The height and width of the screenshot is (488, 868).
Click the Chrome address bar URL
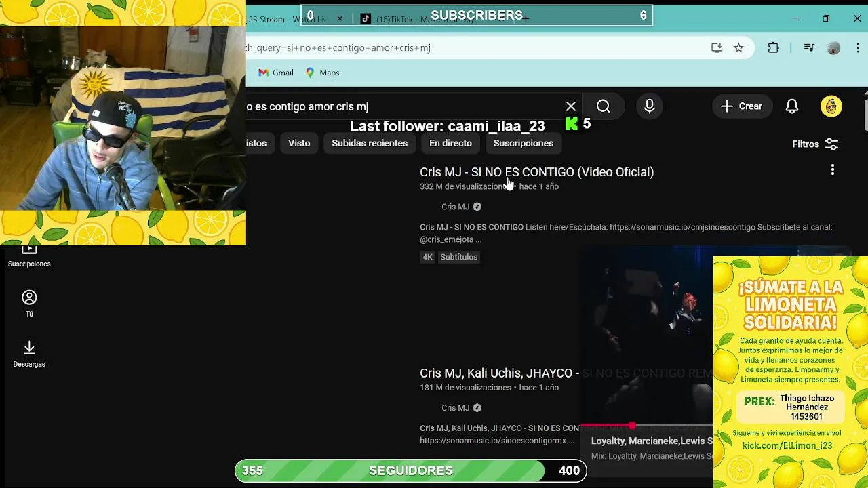coord(339,47)
